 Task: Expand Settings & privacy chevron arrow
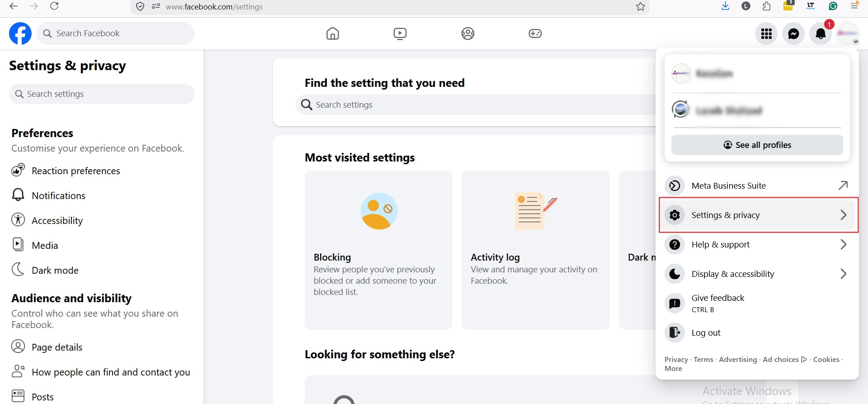point(843,215)
